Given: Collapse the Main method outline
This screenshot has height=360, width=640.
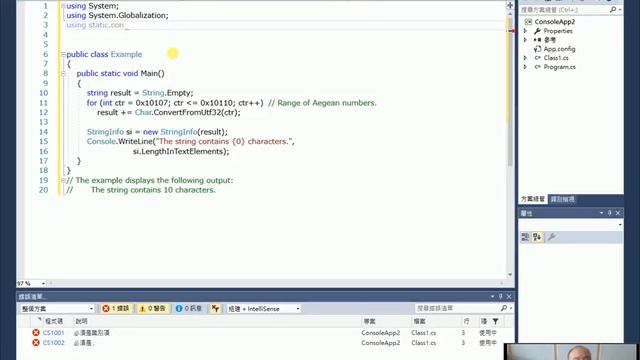Looking at the screenshot, I should (63, 73).
